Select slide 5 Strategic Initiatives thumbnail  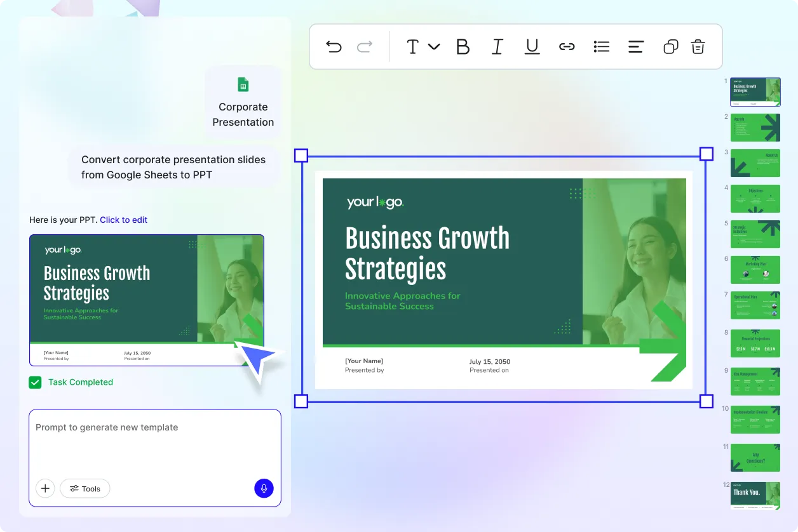pos(755,234)
